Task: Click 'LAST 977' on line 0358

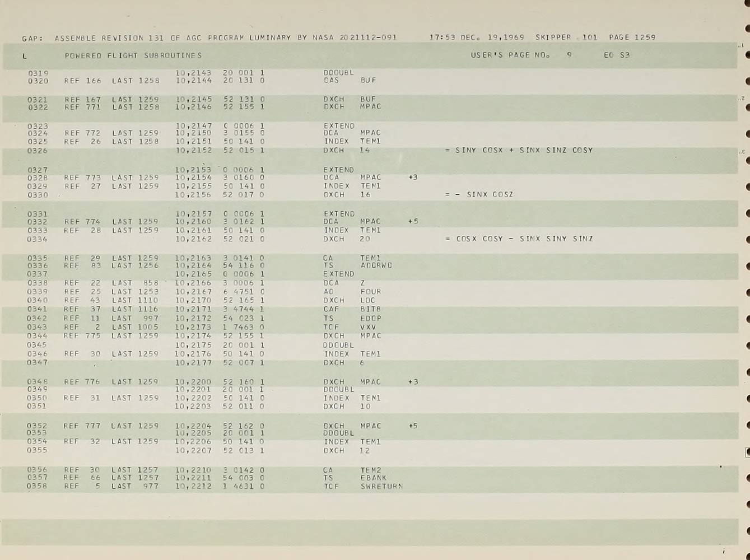Action: pos(135,486)
